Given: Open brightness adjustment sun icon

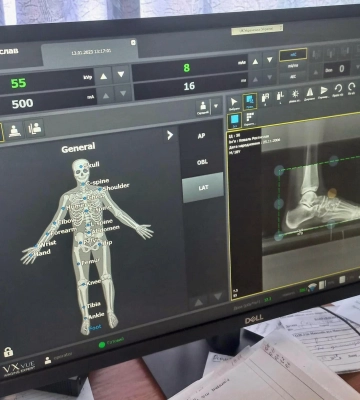Looking at the screenshot, I should 295,95.
